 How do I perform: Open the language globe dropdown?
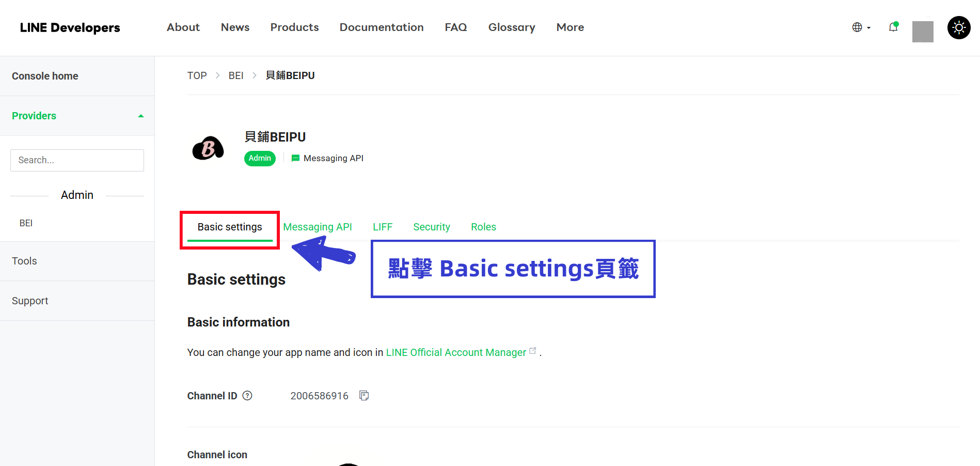coord(861,27)
